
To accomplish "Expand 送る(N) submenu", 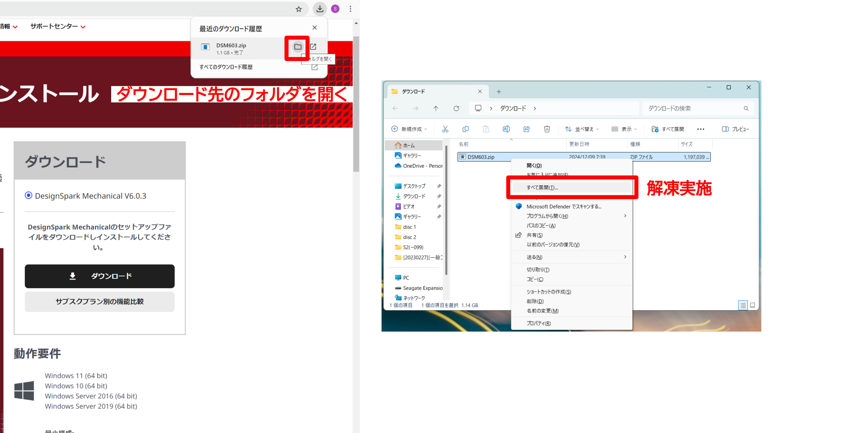I will pyautogui.click(x=572, y=257).
